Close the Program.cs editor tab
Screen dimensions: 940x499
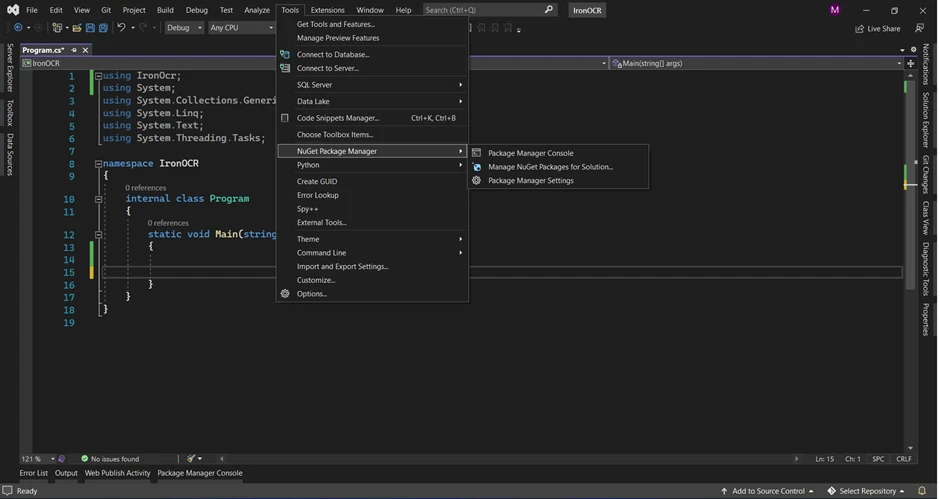(85, 49)
